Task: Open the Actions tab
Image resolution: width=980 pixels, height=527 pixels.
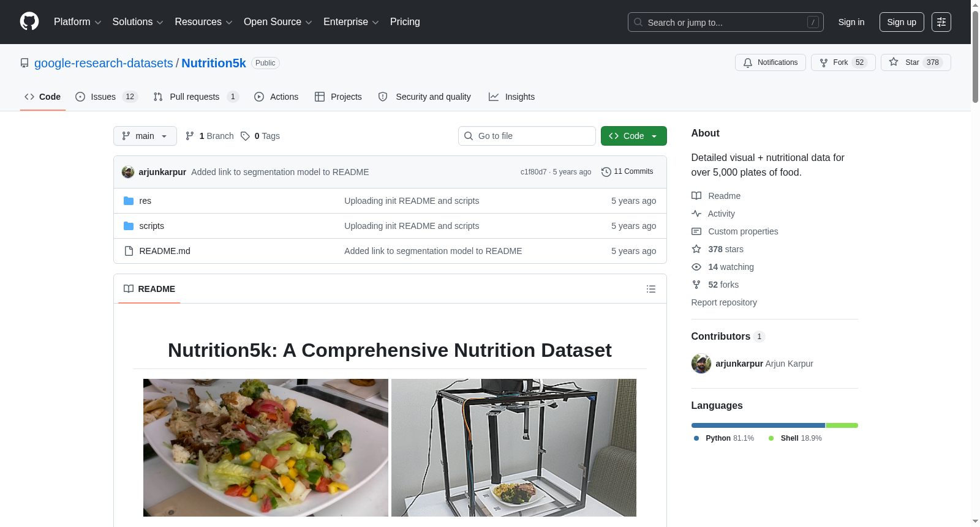Action: [276, 97]
